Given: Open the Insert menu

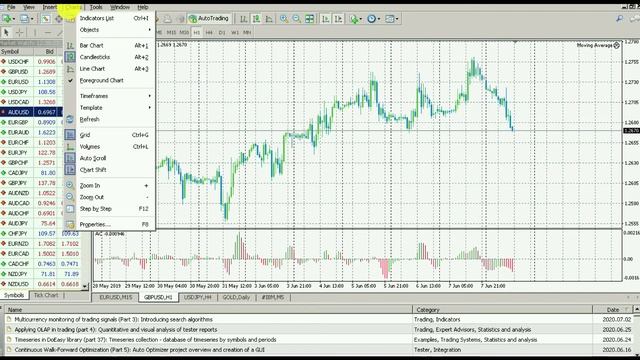Looking at the screenshot, I should click(x=50, y=7).
